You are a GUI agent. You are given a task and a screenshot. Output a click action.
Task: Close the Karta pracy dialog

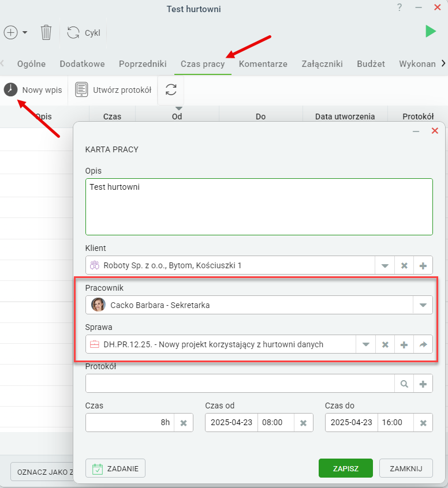tap(435, 131)
